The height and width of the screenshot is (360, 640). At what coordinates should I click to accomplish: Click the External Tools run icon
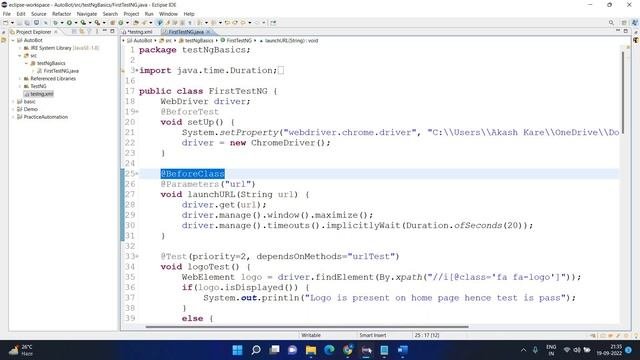[97, 22]
